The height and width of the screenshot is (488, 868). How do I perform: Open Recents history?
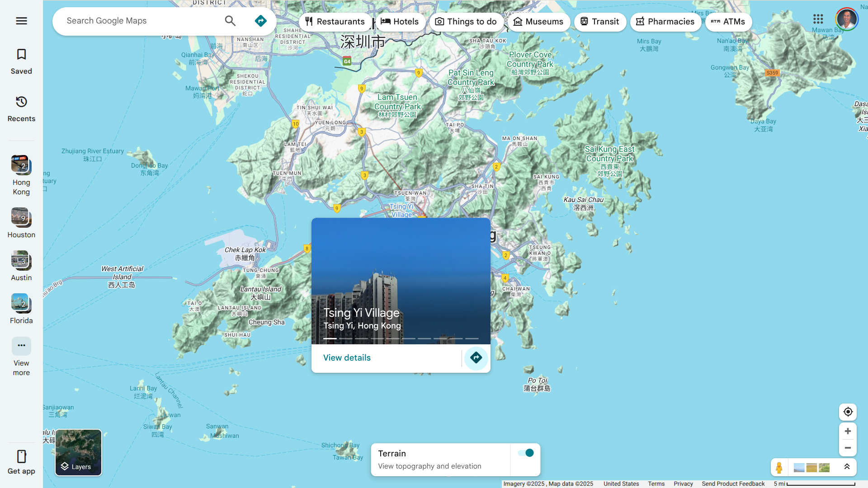coord(21,108)
